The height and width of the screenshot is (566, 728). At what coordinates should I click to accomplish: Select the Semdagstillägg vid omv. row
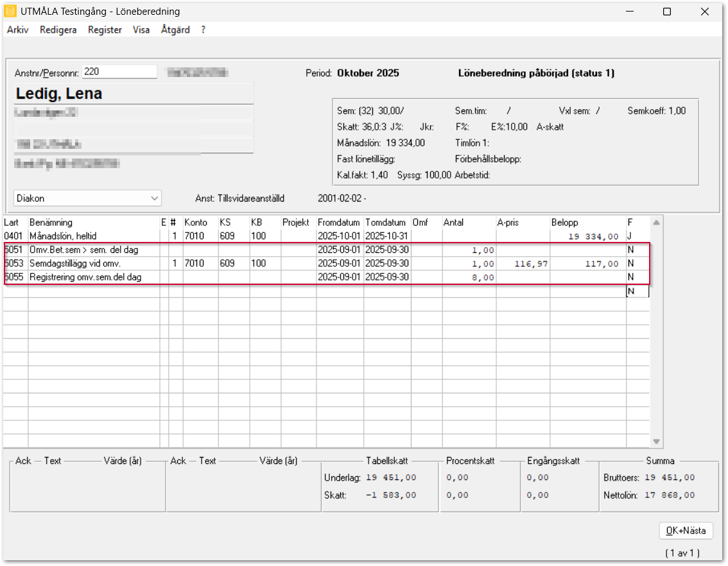[74, 264]
